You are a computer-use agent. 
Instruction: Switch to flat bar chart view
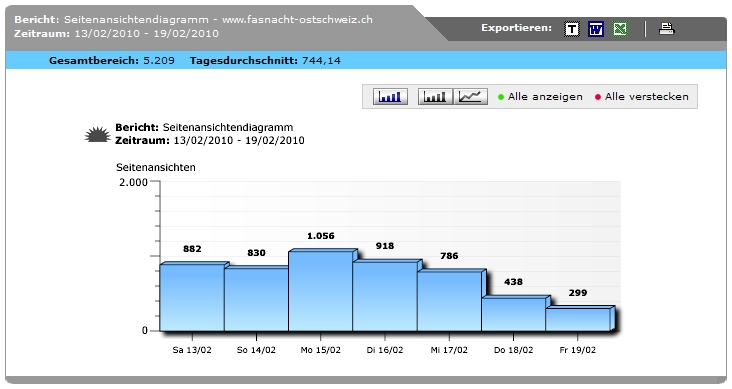coord(435,97)
